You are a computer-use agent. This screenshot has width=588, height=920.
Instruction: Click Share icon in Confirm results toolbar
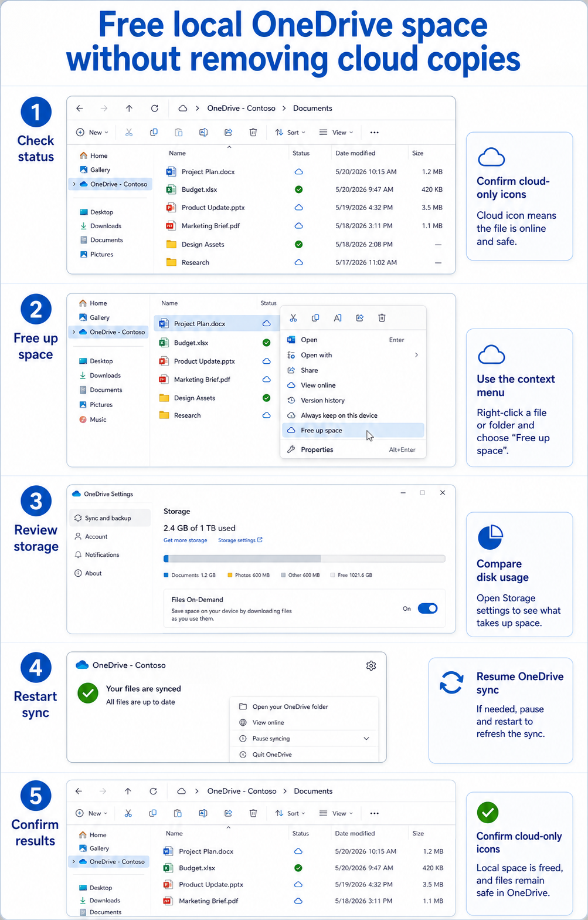(228, 813)
